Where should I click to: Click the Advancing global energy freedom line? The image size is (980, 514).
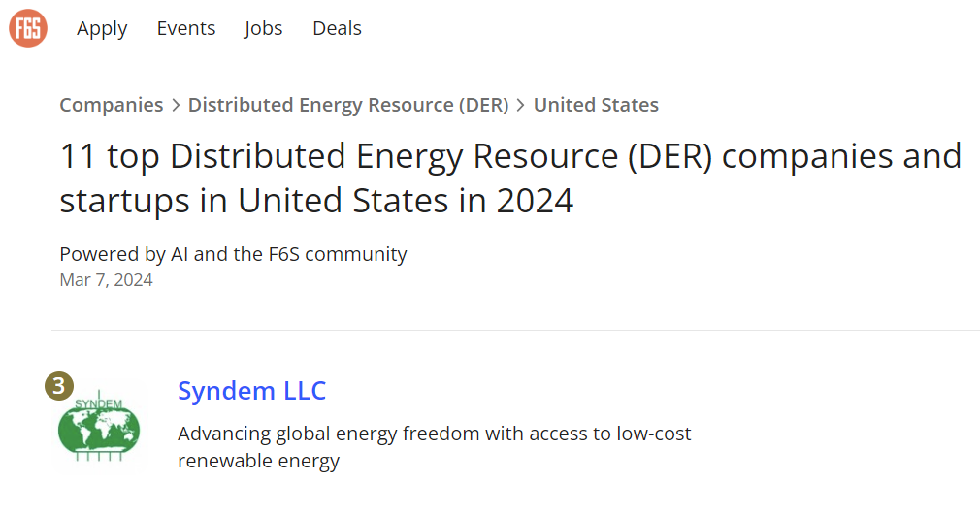point(435,434)
